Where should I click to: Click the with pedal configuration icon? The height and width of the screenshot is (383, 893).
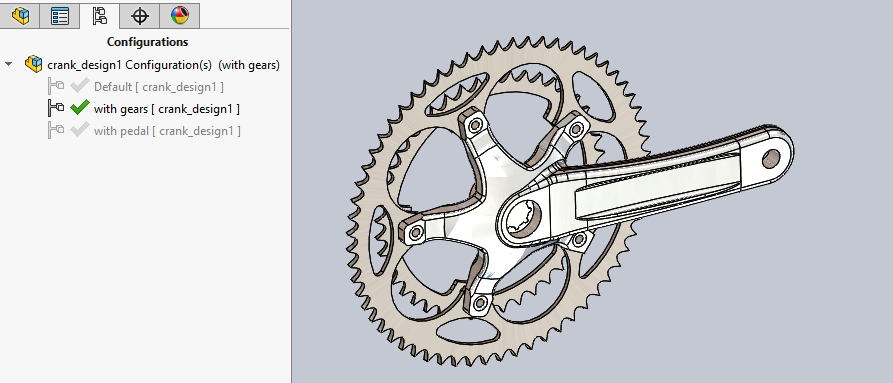pos(56,130)
